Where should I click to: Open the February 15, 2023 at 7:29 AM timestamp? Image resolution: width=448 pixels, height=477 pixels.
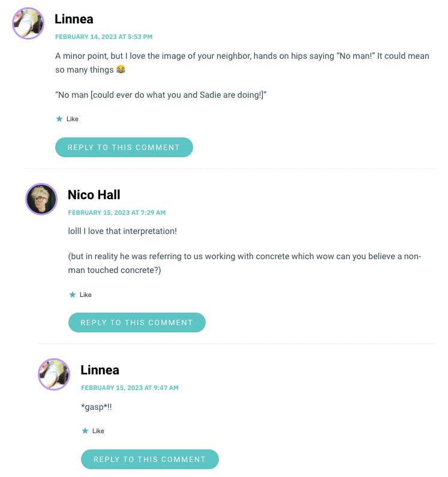point(117,212)
